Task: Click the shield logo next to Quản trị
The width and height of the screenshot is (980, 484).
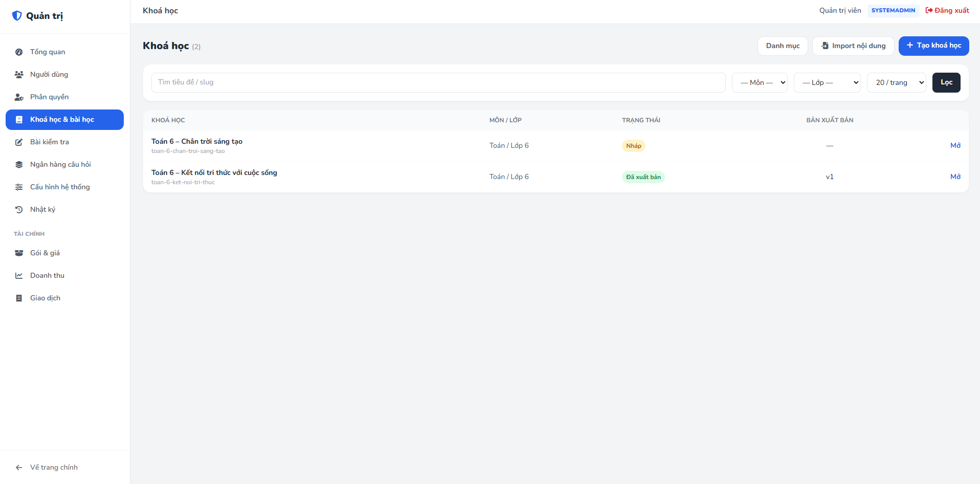Action: pos(17,16)
